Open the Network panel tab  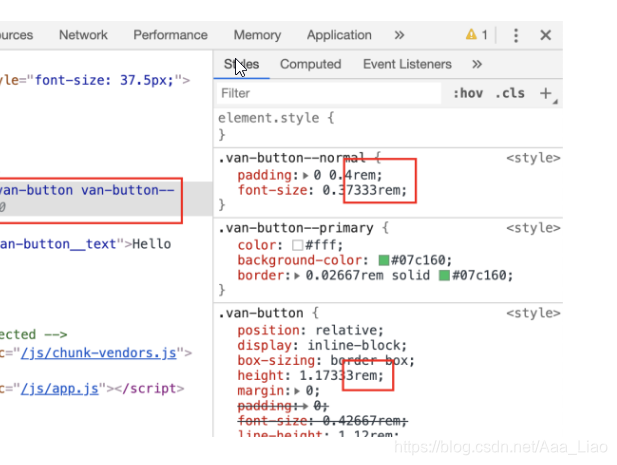(x=83, y=35)
